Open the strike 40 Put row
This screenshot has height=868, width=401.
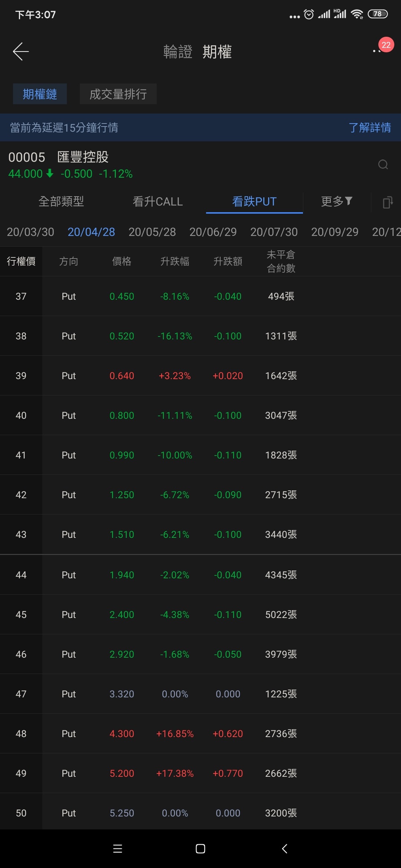click(x=200, y=415)
